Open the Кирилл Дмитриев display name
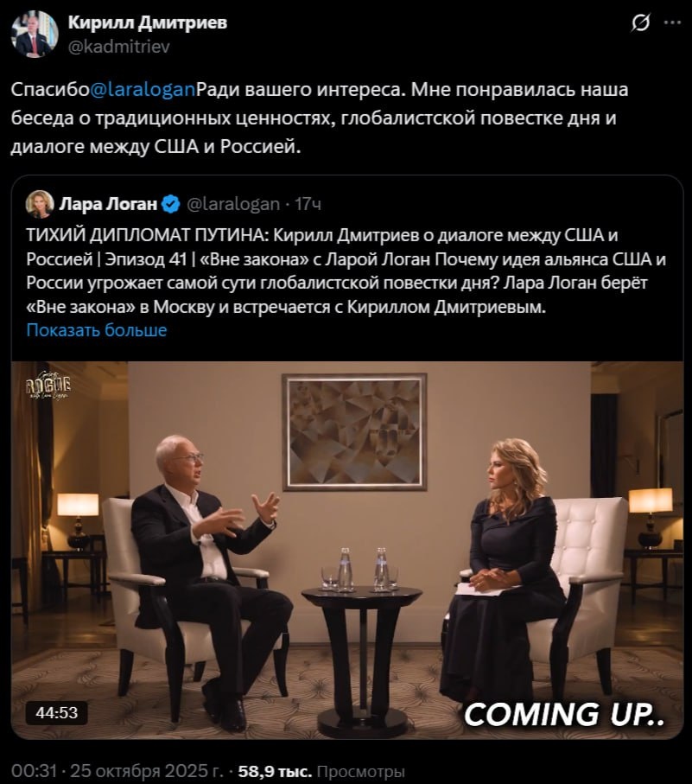The height and width of the screenshot is (784, 692). pos(148,22)
